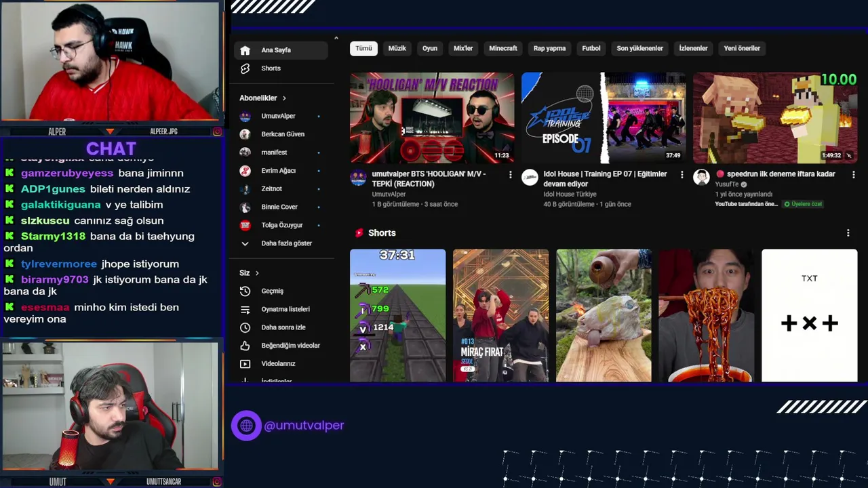Screen dimensions: 868x488
Task: Click tylrevermoree username in chat
Action: coord(59,264)
